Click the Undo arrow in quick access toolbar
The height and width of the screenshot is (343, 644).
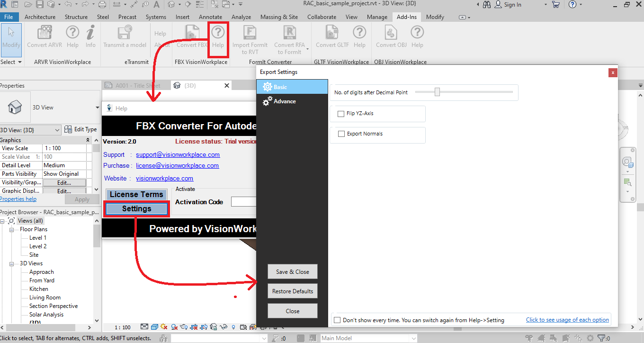pos(68,5)
